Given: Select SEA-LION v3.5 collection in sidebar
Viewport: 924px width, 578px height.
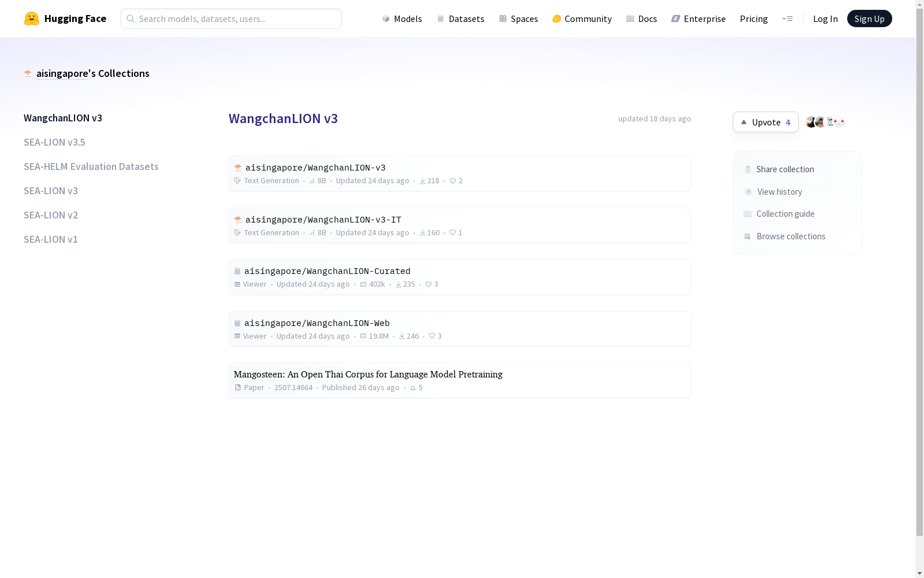Looking at the screenshot, I should coord(54,142).
